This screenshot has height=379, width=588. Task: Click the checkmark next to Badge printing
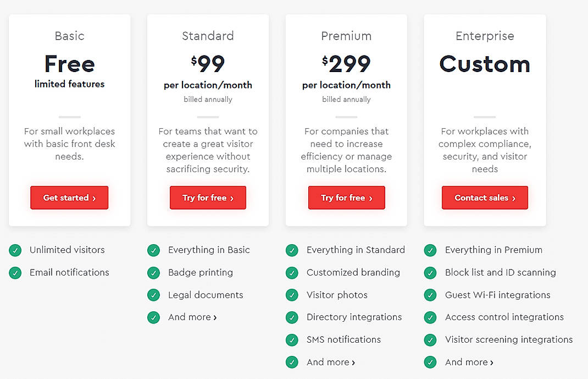(x=153, y=272)
